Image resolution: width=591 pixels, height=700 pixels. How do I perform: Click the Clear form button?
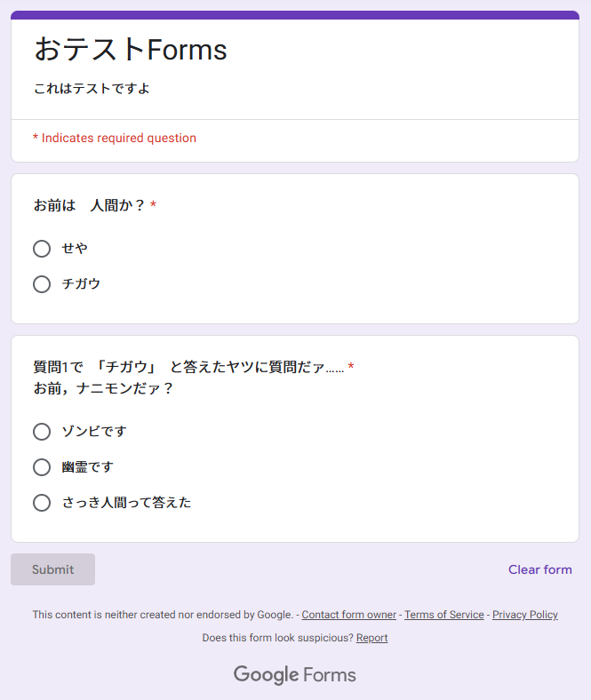pos(539,569)
